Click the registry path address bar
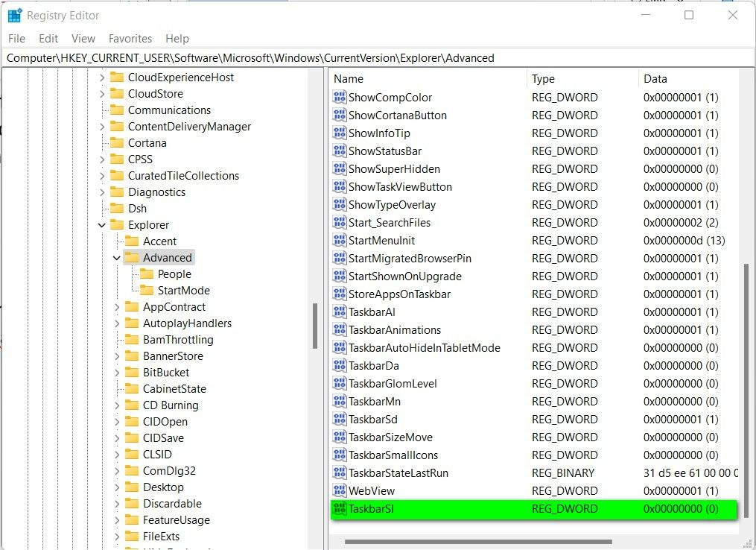This screenshot has height=550, width=756. [378, 58]
